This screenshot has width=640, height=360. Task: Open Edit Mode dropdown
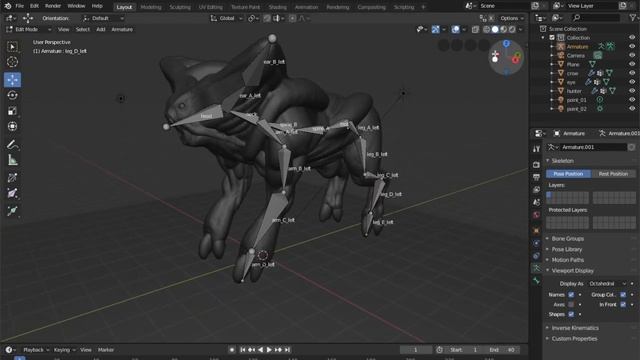(28, 29)
